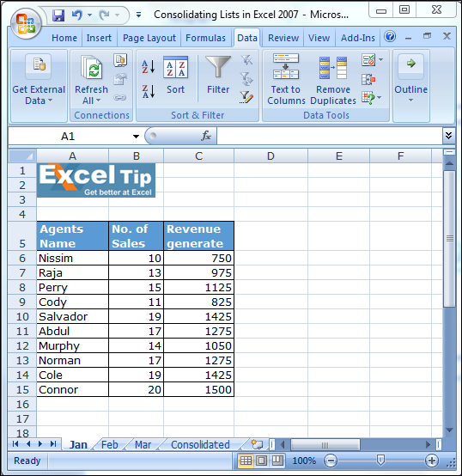This screenshot has width=462, height=476.
Task: Click the Advanced filter icon
Action: [x=246, y=97]
